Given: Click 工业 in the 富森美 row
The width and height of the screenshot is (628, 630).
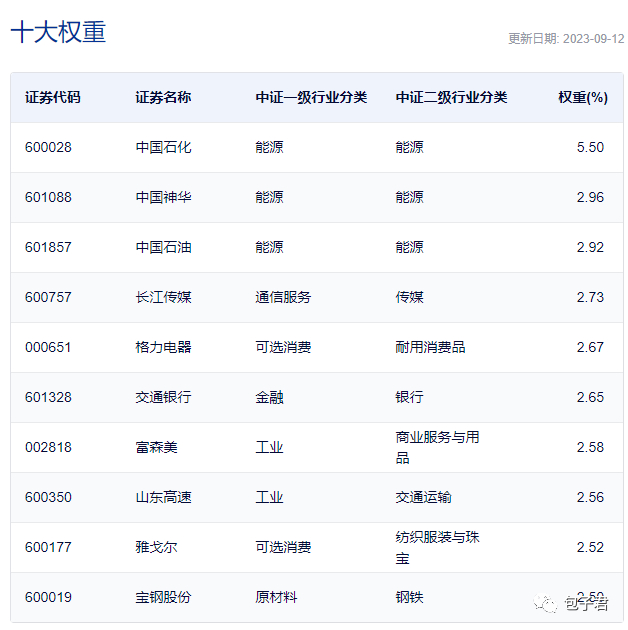Looking at the screenshot, I should click(x=269, y=447).
